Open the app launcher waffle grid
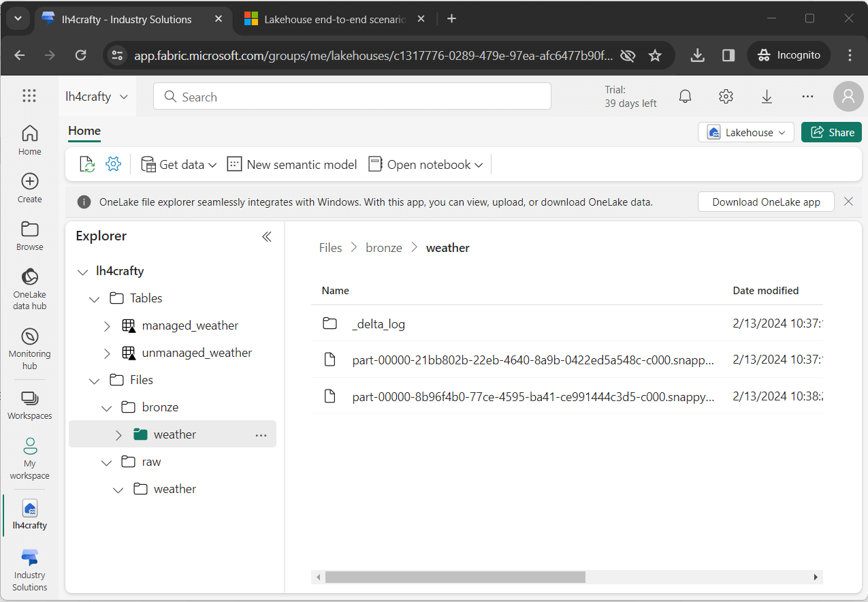 (x=29, y=96)
